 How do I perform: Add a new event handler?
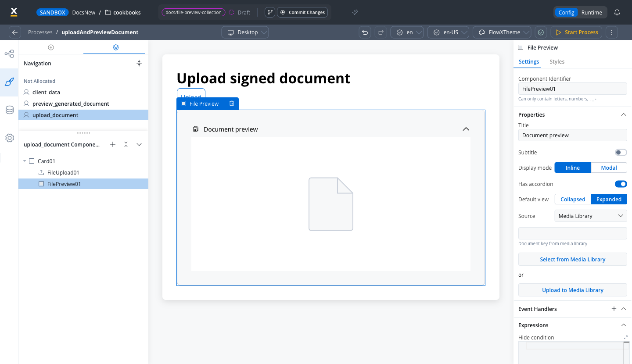(614, 309)
